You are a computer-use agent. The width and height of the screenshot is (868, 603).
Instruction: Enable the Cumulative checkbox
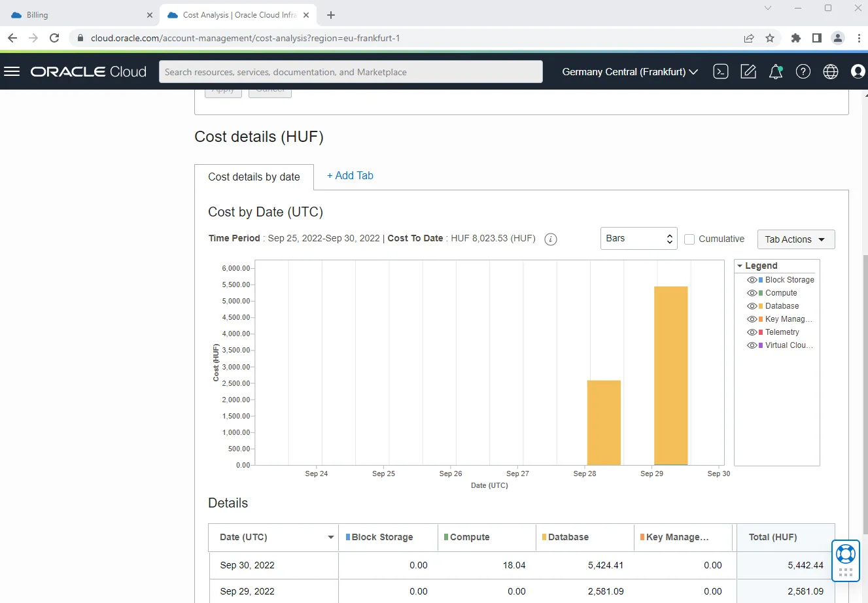tap(689, 239)
